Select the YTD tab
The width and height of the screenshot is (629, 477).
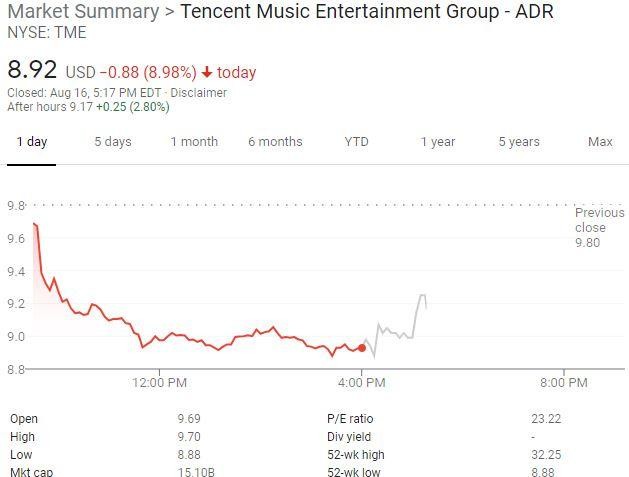[x=356, y=141]
